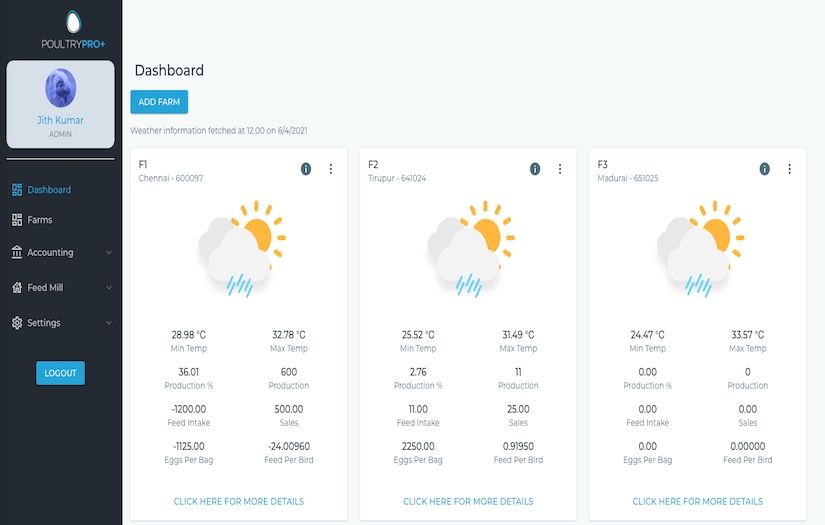This screenshot has width=825, height=525.
Task: Click the Madurai - 651025 location text
Action: coord(628,178)
